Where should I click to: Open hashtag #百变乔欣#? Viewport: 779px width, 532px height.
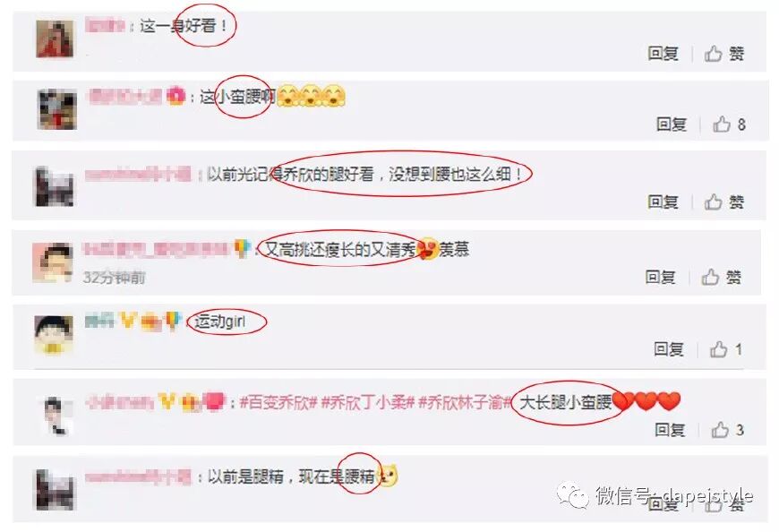278,402
